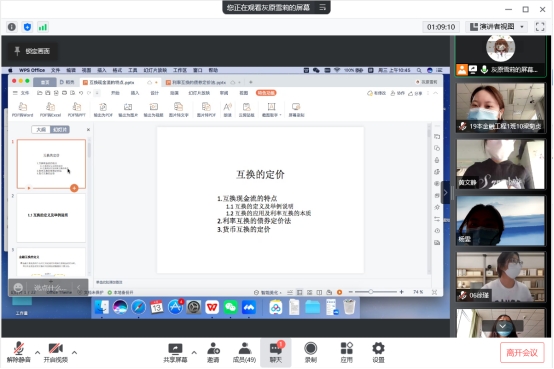Open the Apple menu
The width and height of the screenshot is (554, 369).
point(10,70)
